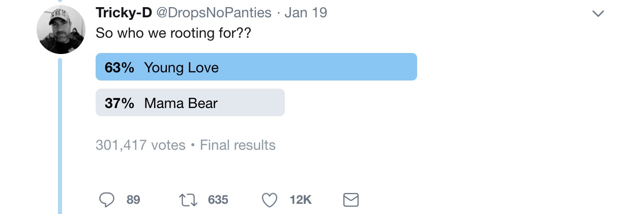
Task: Click the blue thread line below avatar
Action: pos(60,132)
